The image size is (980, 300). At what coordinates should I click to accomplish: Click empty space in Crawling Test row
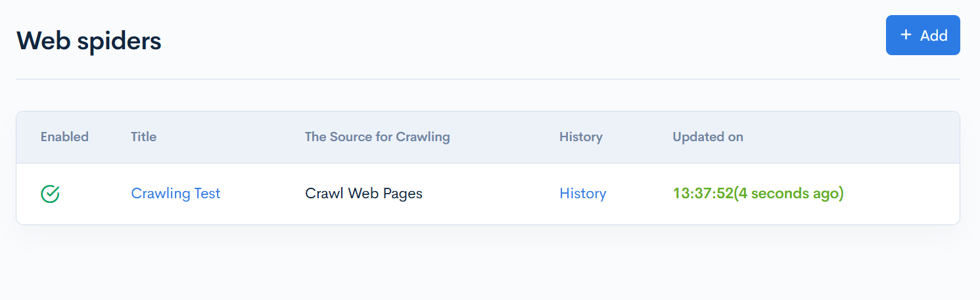pyautogui.click(x=900, y=194)
